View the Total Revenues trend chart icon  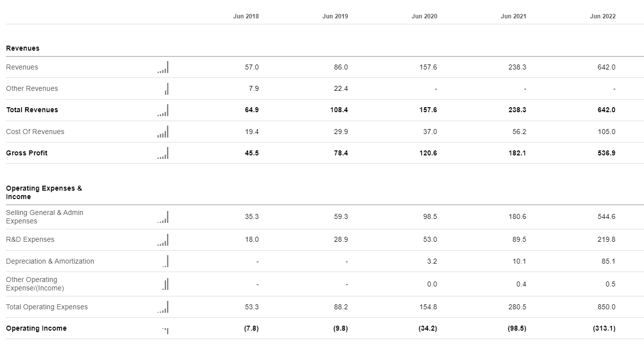[x=163, y=110]
